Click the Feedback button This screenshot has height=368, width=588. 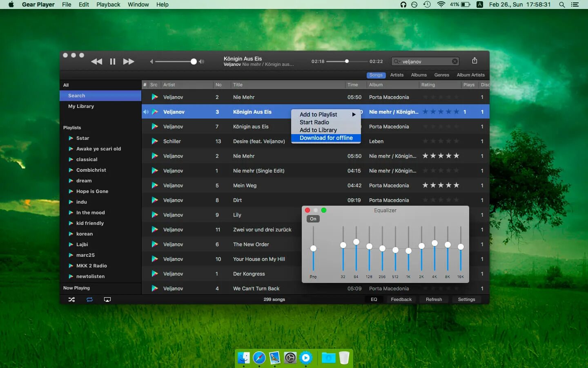[401, 299]
